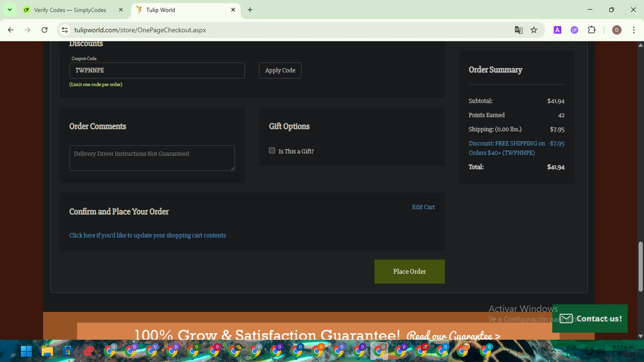Click the scrollbar down arrow
The height and width of the screenshot is (362, 644).
[x=641, y=336]
